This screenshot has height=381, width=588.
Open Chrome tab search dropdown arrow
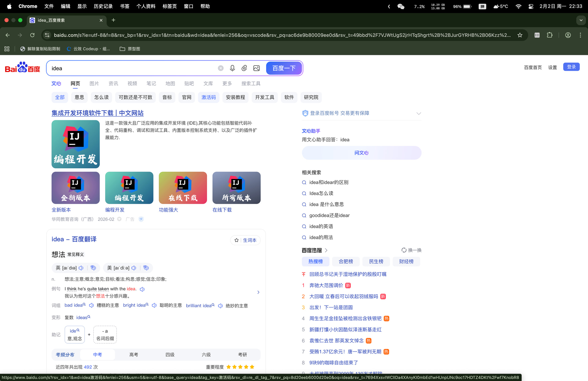tap(581, 20)
